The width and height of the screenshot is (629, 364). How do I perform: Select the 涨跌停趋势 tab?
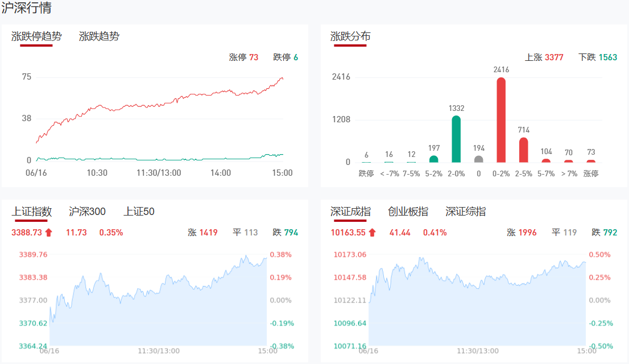tap(36, 36)
